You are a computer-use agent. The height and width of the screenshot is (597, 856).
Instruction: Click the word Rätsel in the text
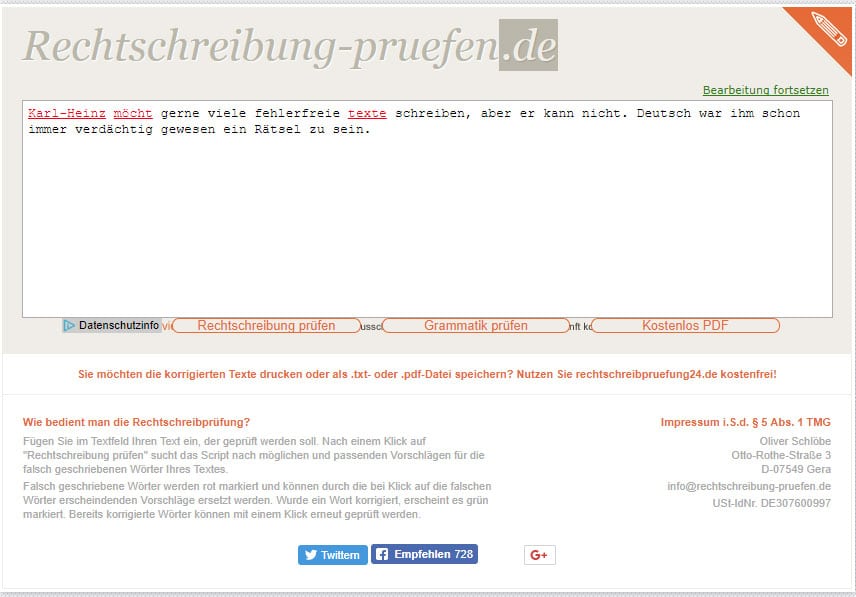(277, 129)
